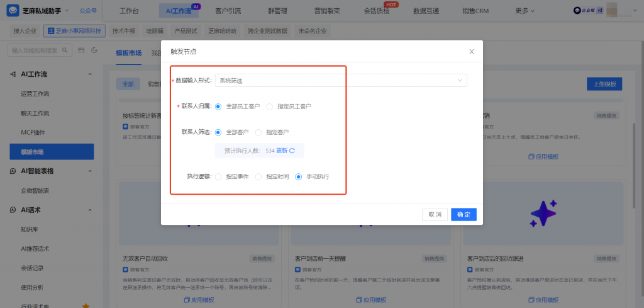Click the 微客官方 icon under 客户到店前一天提醒
Screen dimensions: 644x308
[x=297, y=270]
